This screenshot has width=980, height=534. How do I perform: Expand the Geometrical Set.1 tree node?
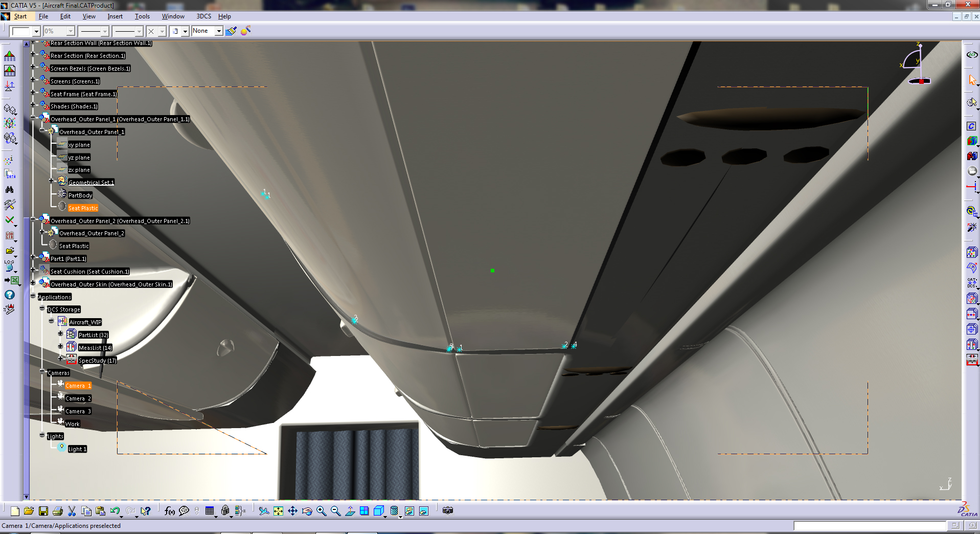click(x=51, y=181)
